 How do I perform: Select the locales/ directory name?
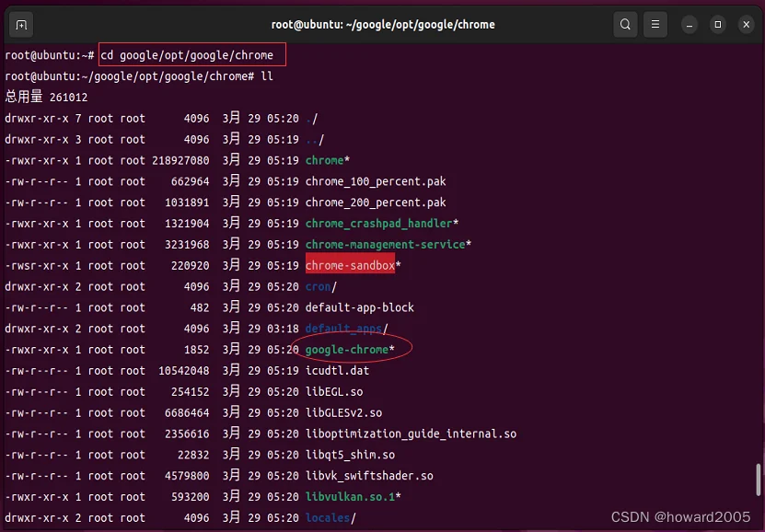(330, 517)
